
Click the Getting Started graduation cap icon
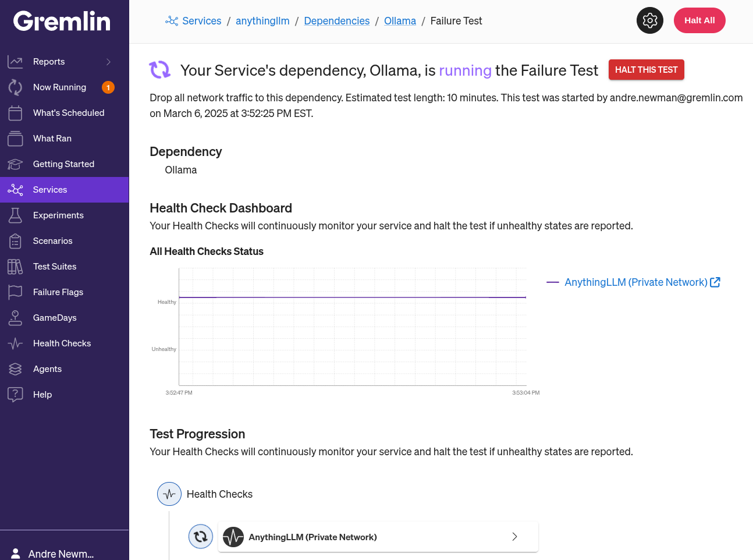coord(15,164)
